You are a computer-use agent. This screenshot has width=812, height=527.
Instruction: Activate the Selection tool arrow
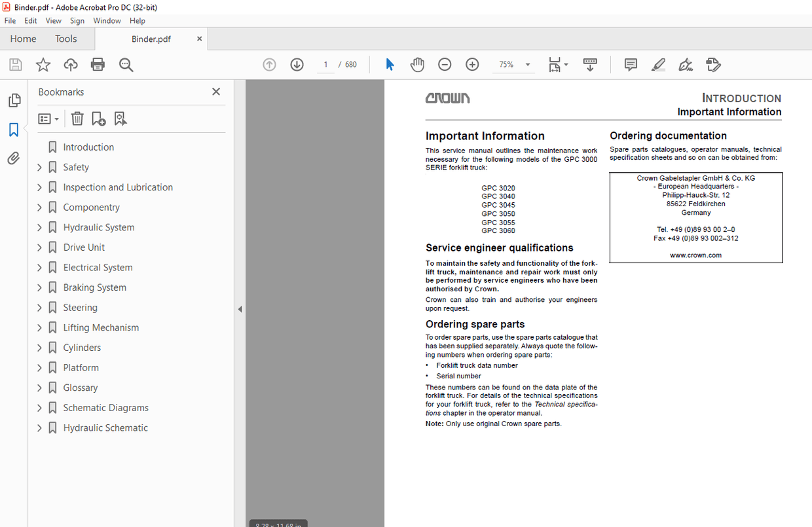(x=390, y=64)
